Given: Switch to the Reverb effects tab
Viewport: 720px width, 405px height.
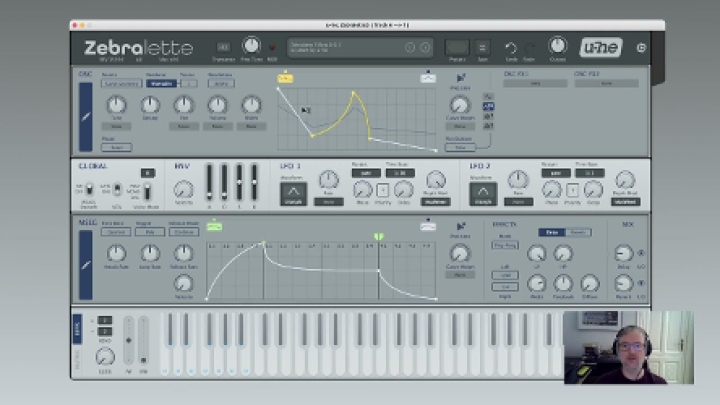Looking at the screenshot, I should 578,232.
